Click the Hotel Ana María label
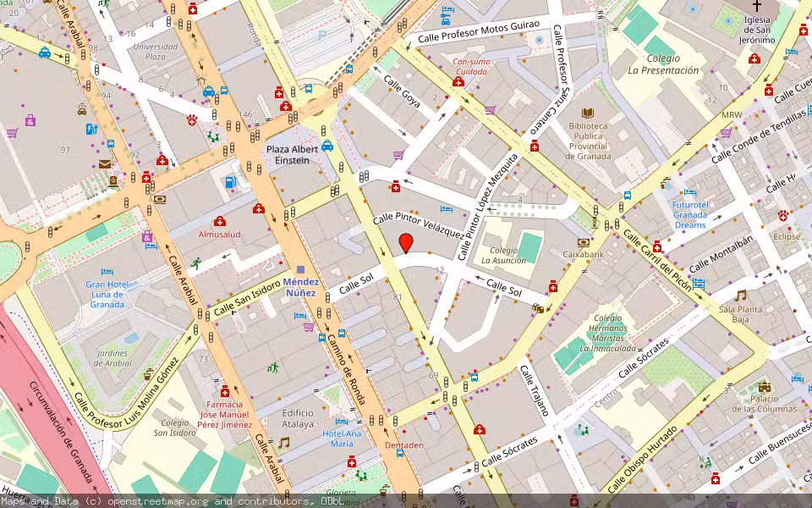812x508 pixels. pyautogui.click(x=342, y=439)
